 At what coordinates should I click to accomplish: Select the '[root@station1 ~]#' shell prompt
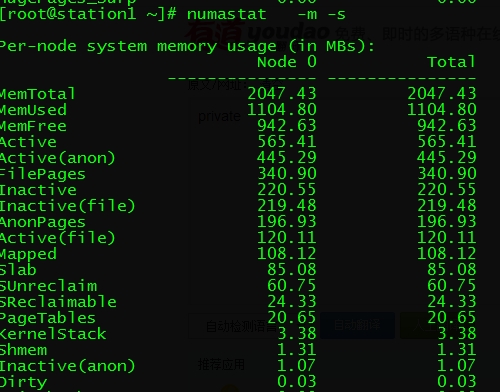click(88, 14)
